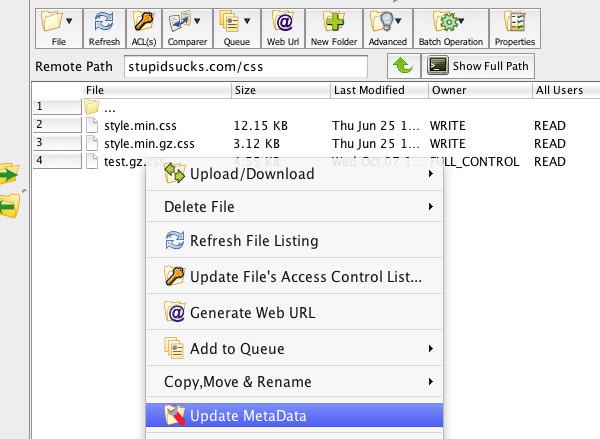Select the style.min.css file
This screenshot has width=600, height=439.
[x=140, y=126]
